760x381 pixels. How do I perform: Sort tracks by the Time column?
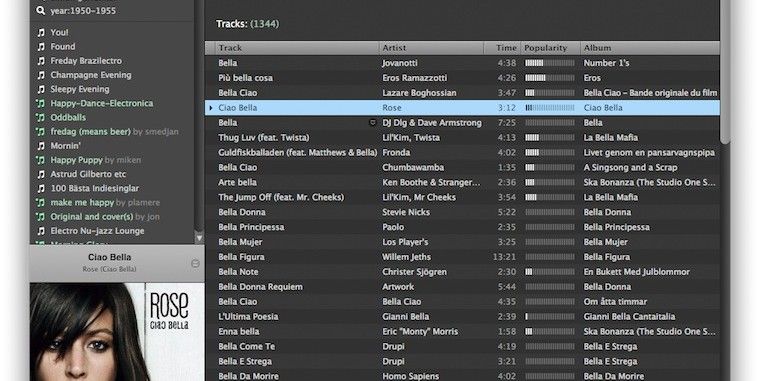click(502, 48)
